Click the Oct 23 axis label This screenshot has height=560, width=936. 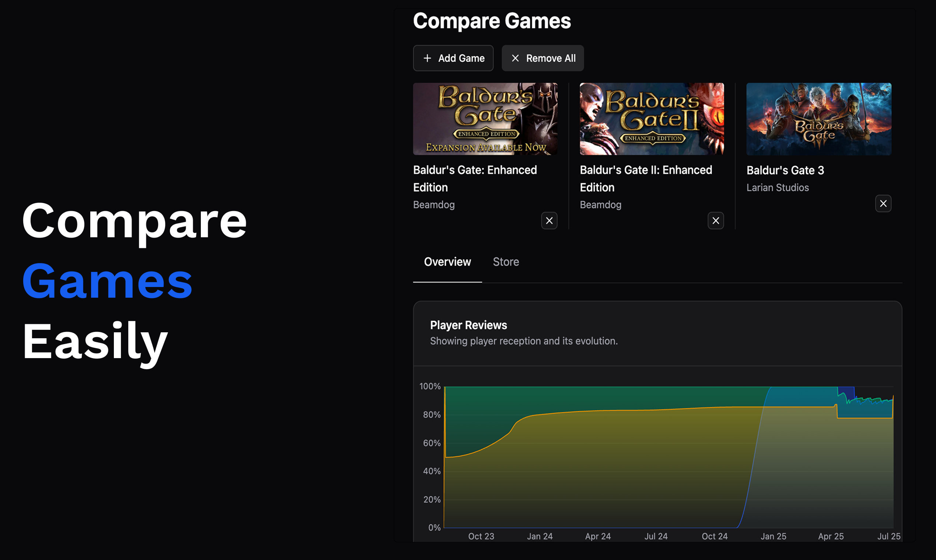(481, 536)
